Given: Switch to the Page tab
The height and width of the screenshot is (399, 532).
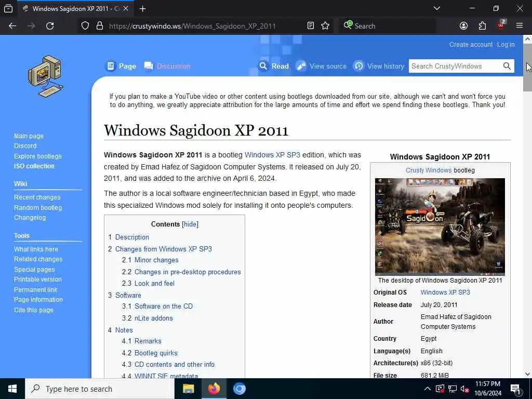Looking at the screenshot, I should point(122,66).
